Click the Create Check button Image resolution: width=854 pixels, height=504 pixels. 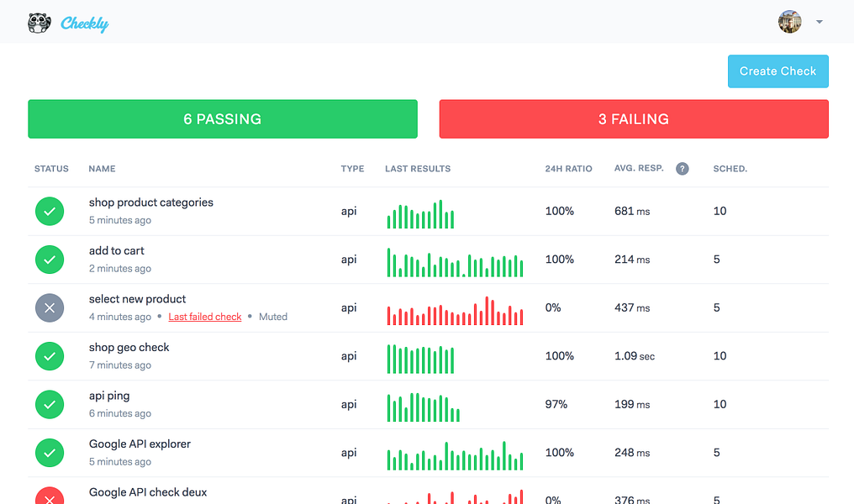coord(778,71)
